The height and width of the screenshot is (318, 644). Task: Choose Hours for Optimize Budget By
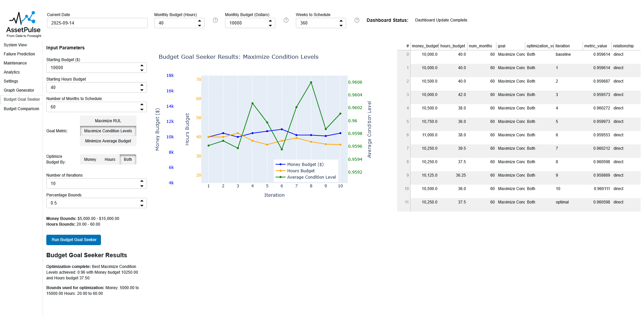(x=110, y=160)
